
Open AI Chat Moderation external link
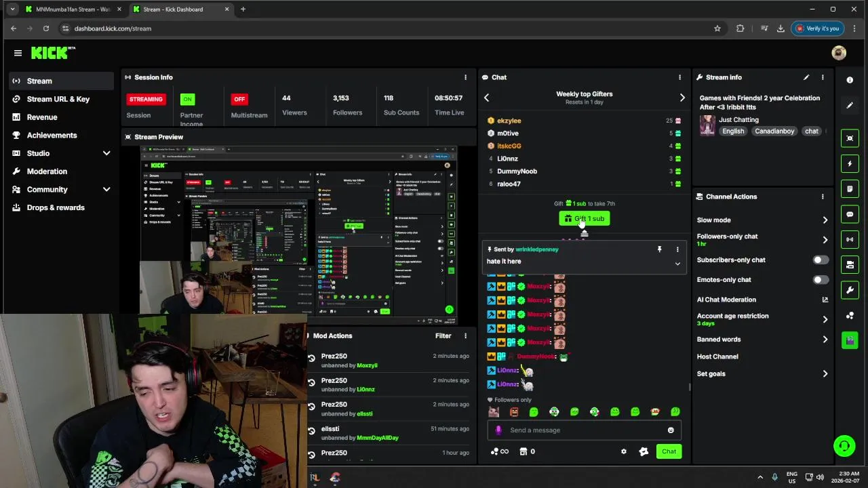pos(825,300)
